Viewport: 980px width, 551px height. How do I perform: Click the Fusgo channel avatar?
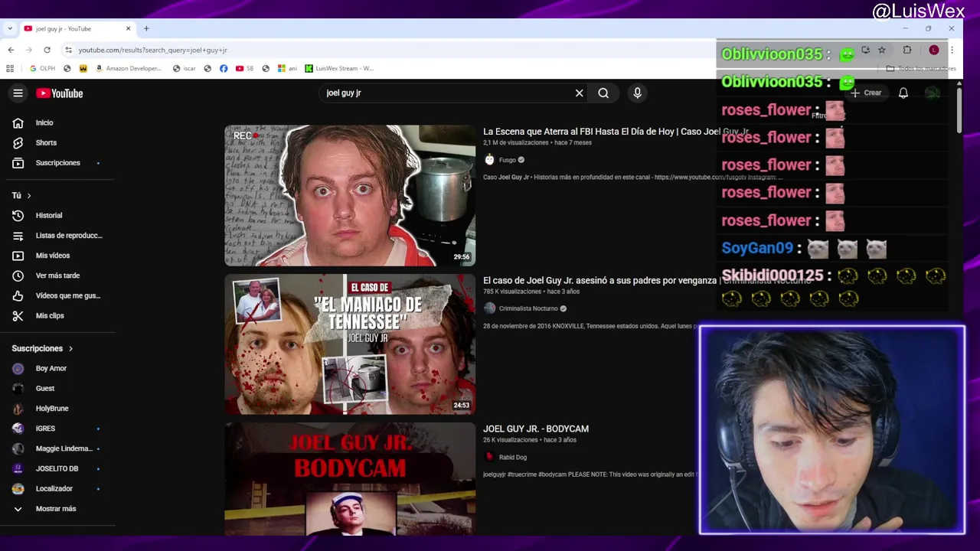(490, 160)
